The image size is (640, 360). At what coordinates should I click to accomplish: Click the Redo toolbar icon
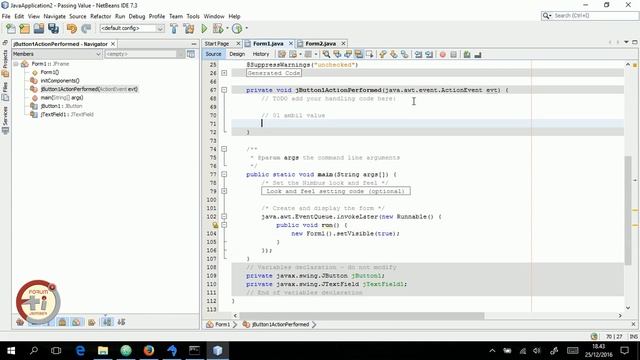click(x=86, y=28)
